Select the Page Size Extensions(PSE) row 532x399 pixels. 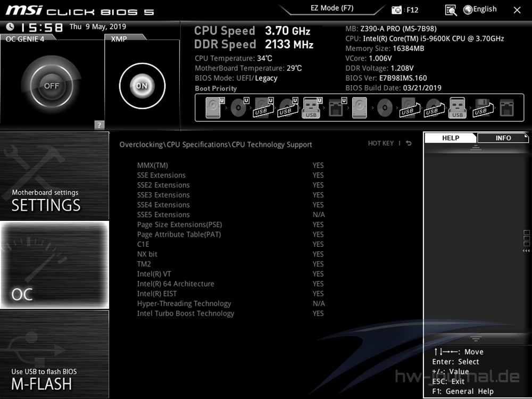[x=231, y=225]
